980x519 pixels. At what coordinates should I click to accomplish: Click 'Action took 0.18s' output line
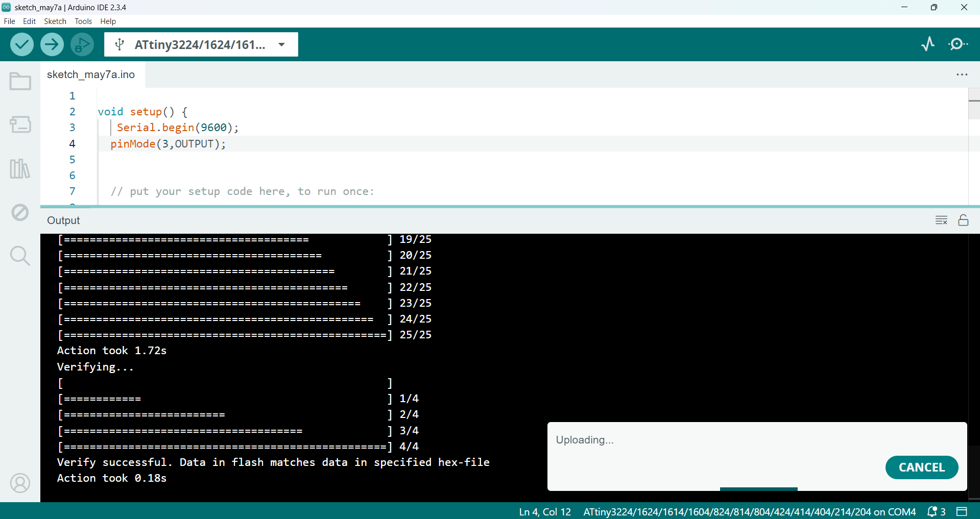[x=112, y=478]
